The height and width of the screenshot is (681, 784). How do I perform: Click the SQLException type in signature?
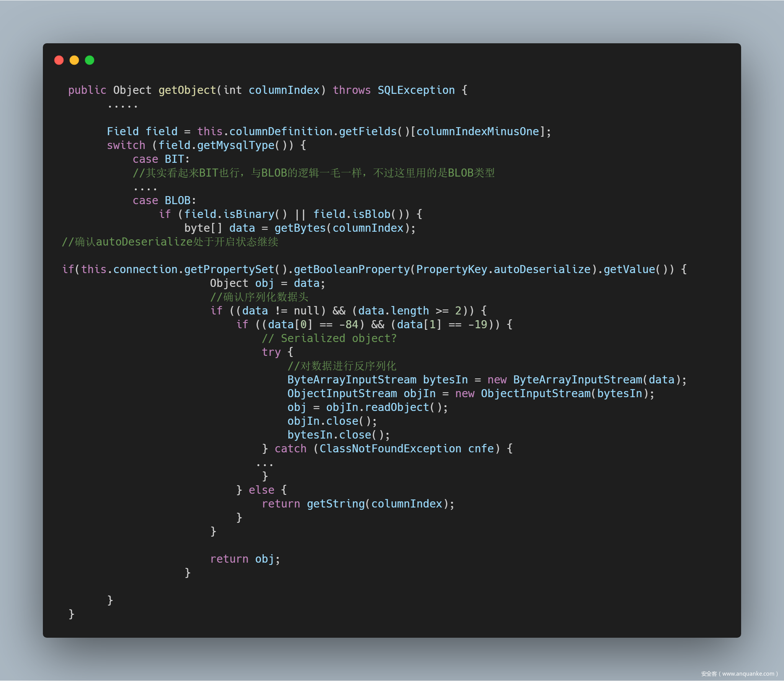tap(416, 90)
